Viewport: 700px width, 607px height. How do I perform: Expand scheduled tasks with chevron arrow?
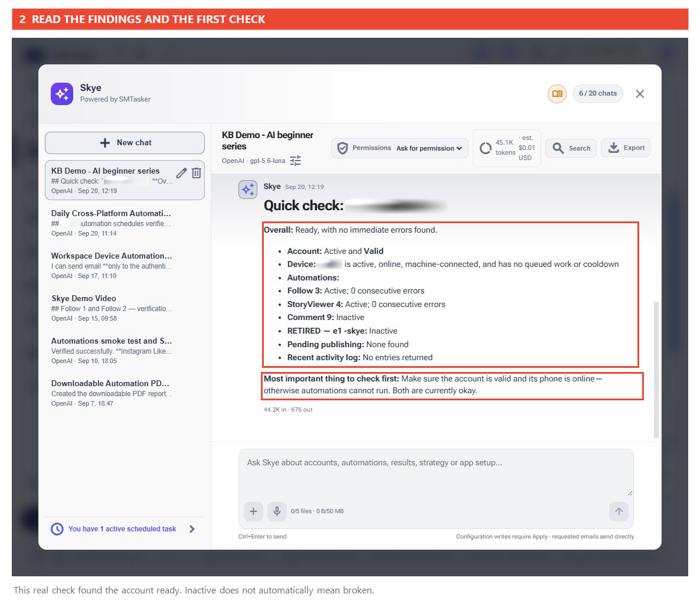click(192, 529)
